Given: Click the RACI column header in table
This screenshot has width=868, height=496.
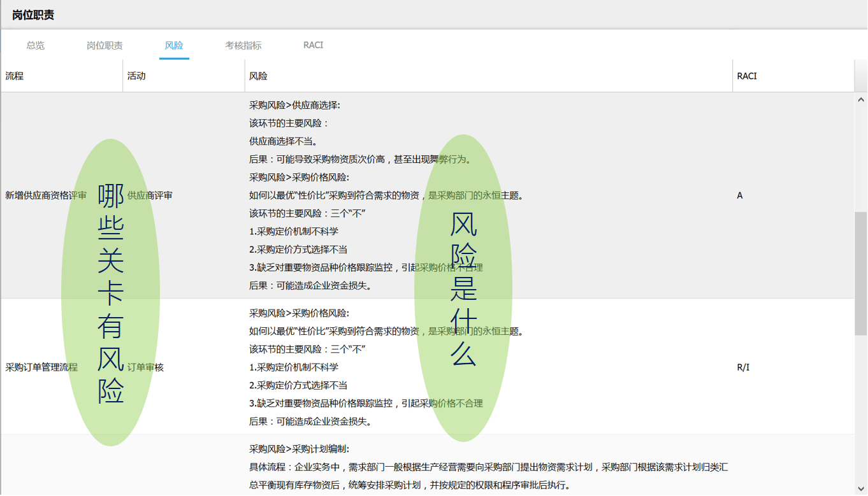Looking at the screenshot, I should tap(747, 76).
